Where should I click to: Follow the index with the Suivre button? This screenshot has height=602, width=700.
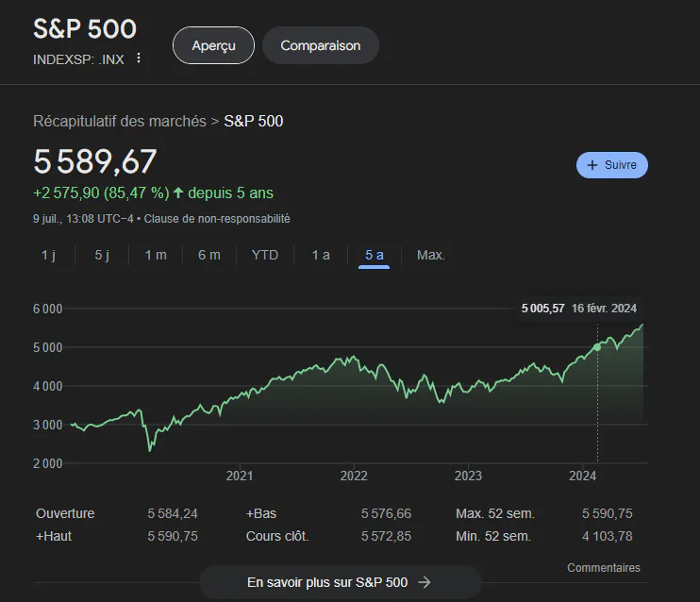[612, 165]
